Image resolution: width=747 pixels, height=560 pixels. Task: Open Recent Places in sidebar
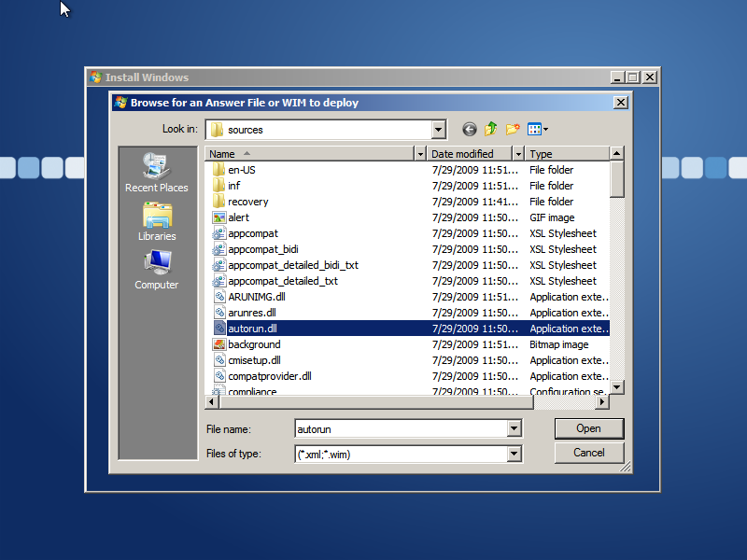point(157,174)
